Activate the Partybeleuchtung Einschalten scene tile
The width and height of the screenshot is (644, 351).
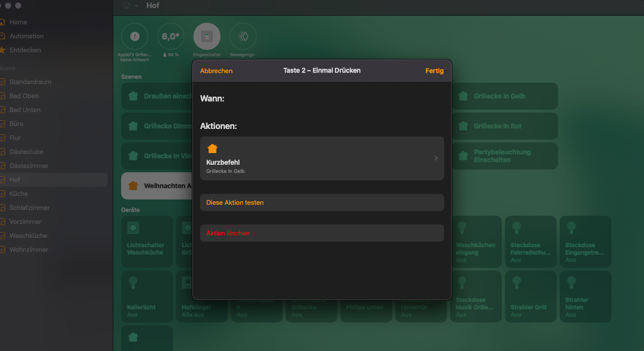[x=505, y=156]
